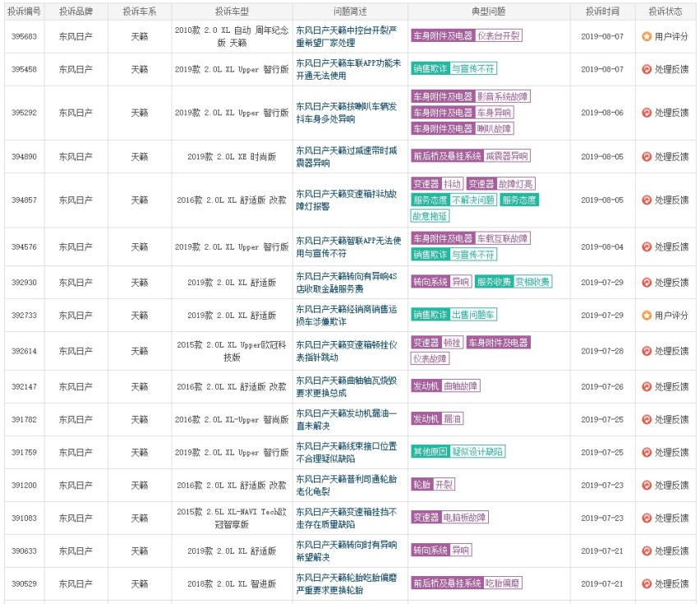Click the processing feedback icon for complaint 390633
700x604 pixels.
coord(647,551)
